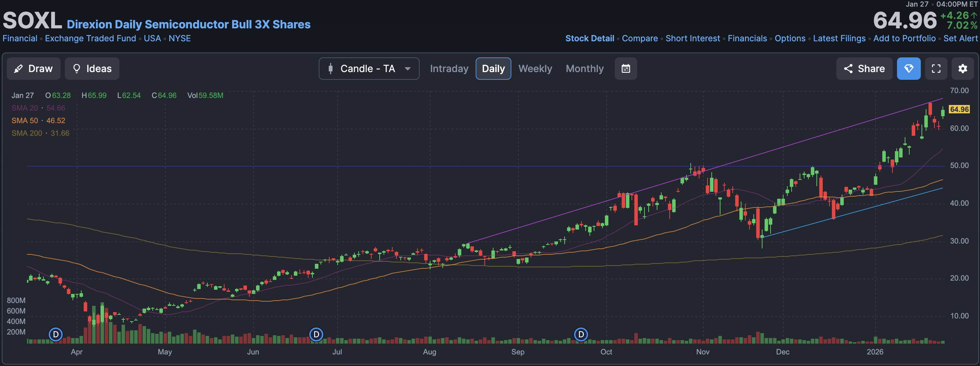Click the share icon in Share button
Image resolution: width=980 pixels, height=366 pixels.
click(x=848, y=69)
